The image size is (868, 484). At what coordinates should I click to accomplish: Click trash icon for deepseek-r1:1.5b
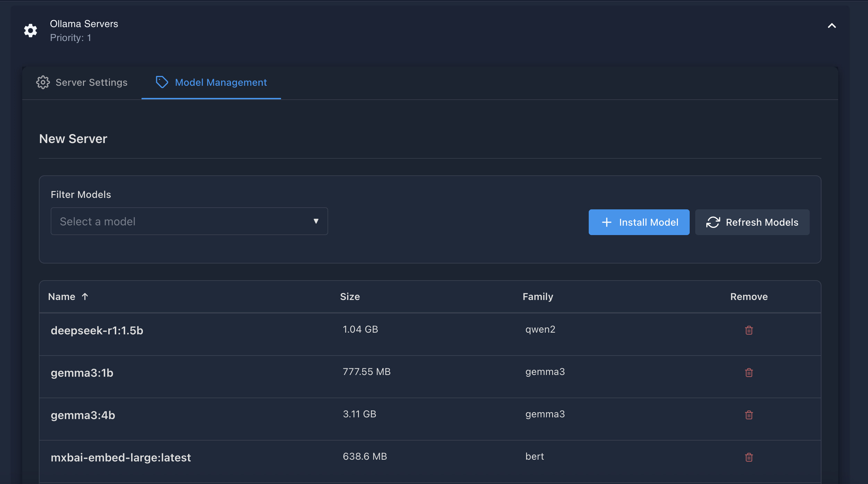pyautogui.click(x=749, y=330)
